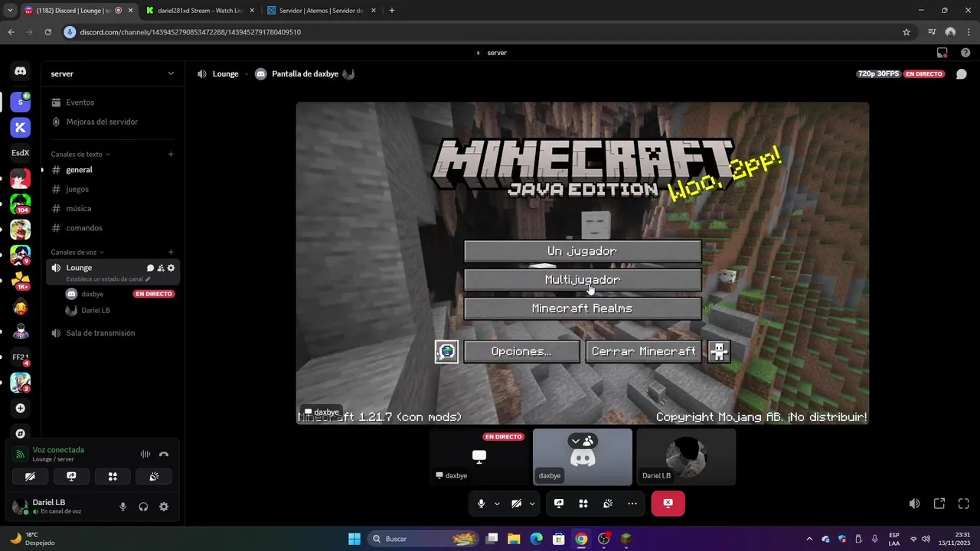Open a new Chrome tab
This screenshot has width=980, height=551.
392,11
